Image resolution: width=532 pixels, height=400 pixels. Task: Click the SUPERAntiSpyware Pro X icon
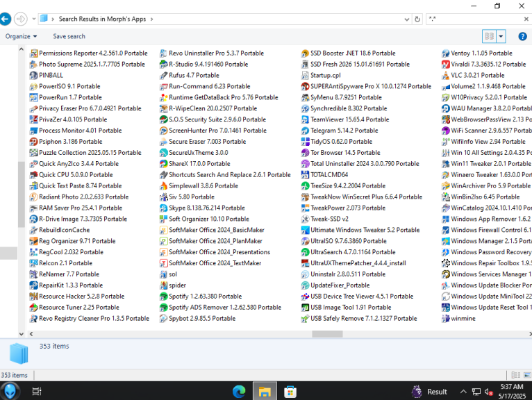point(305,86)
